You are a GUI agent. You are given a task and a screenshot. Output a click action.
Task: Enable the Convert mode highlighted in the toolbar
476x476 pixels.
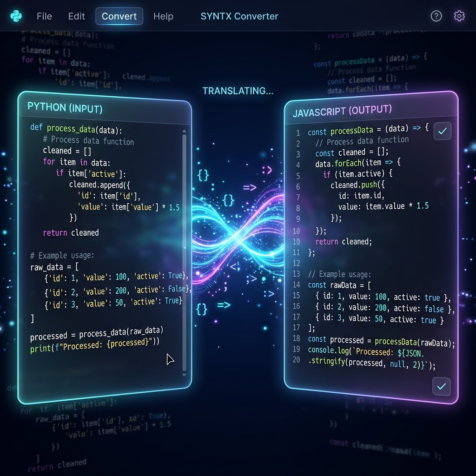(x=119, y=16)
